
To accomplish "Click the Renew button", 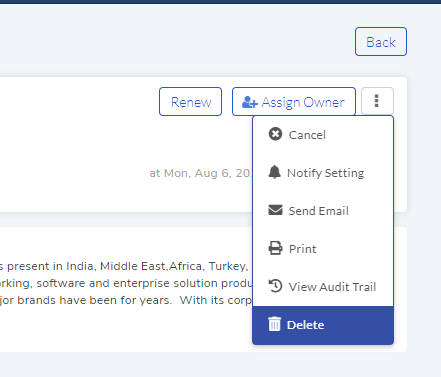I will (x=190, y=102).
